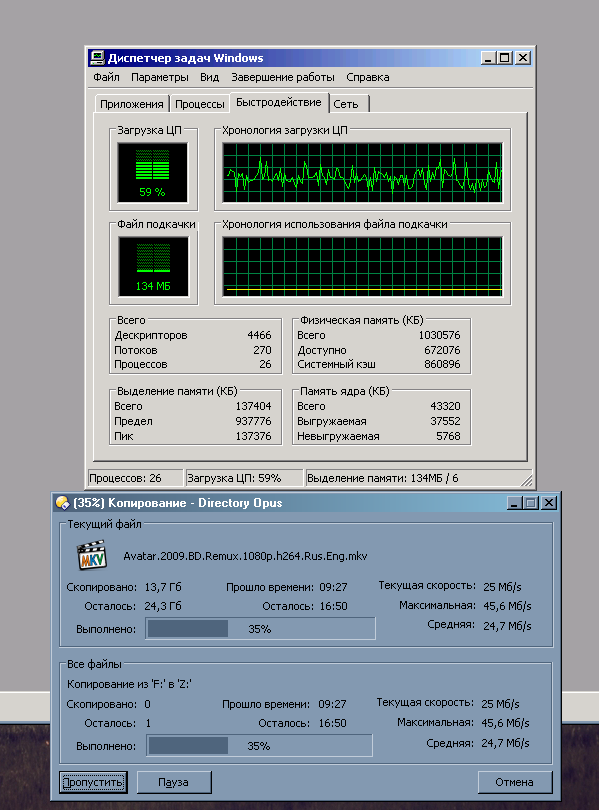Select the Быстродействие tab
Image resolution: width=599 pixels, height=810 pixels.
279,102
